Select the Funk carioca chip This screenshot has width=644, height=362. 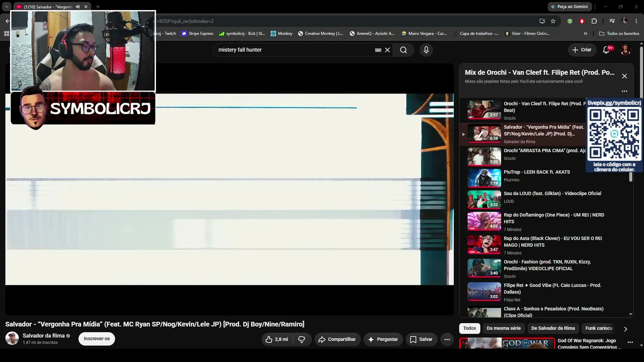(599, 328)
